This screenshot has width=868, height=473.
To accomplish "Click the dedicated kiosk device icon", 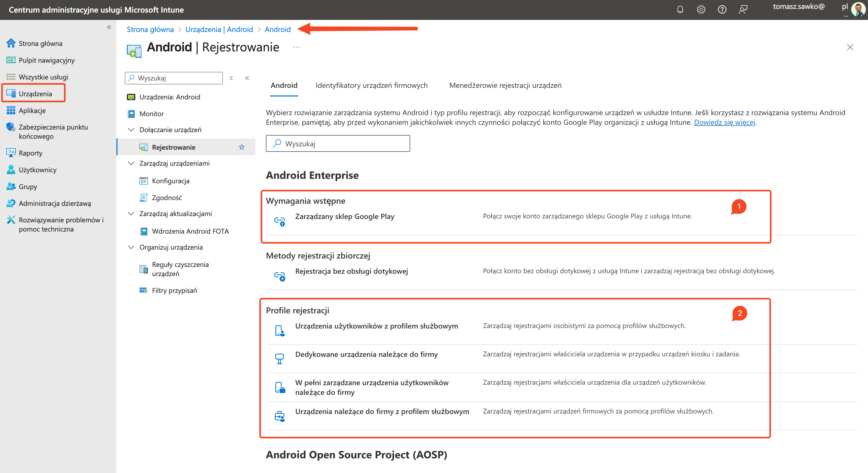I will 279,359.
